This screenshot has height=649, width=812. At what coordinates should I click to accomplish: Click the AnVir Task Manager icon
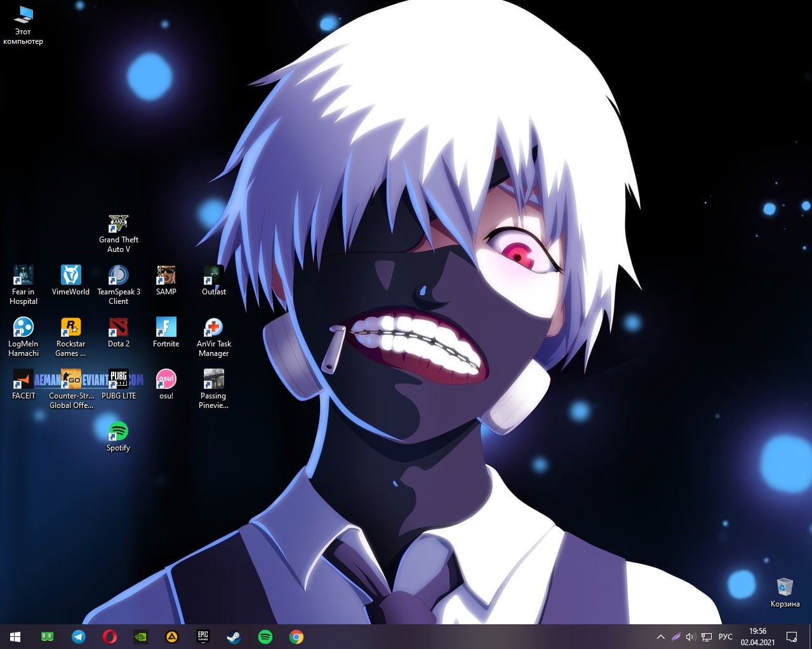pyautogui.click(x=213, y=338)
